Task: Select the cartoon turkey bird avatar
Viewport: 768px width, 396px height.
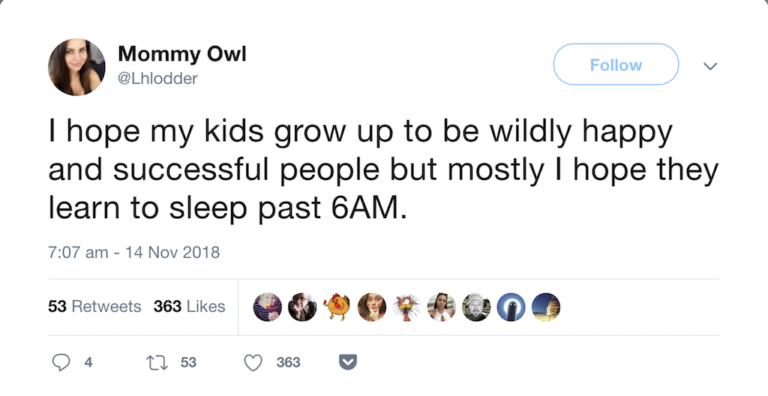Action: [x=407, y=307]
